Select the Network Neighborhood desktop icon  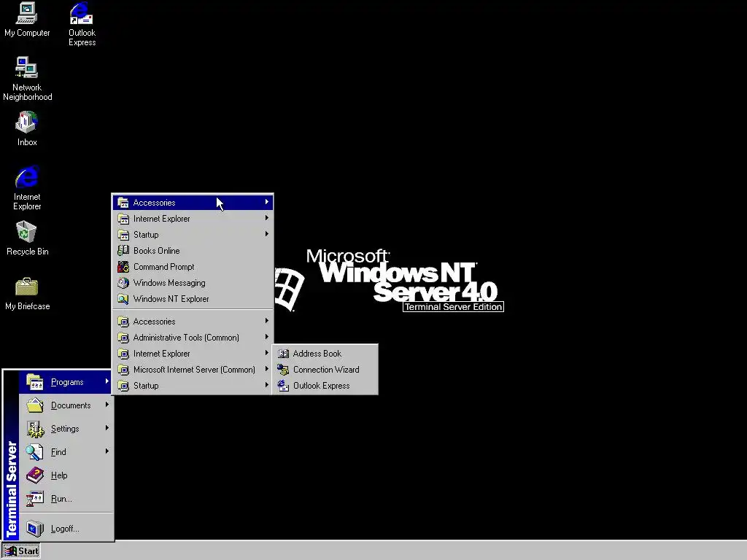(27, 79)
